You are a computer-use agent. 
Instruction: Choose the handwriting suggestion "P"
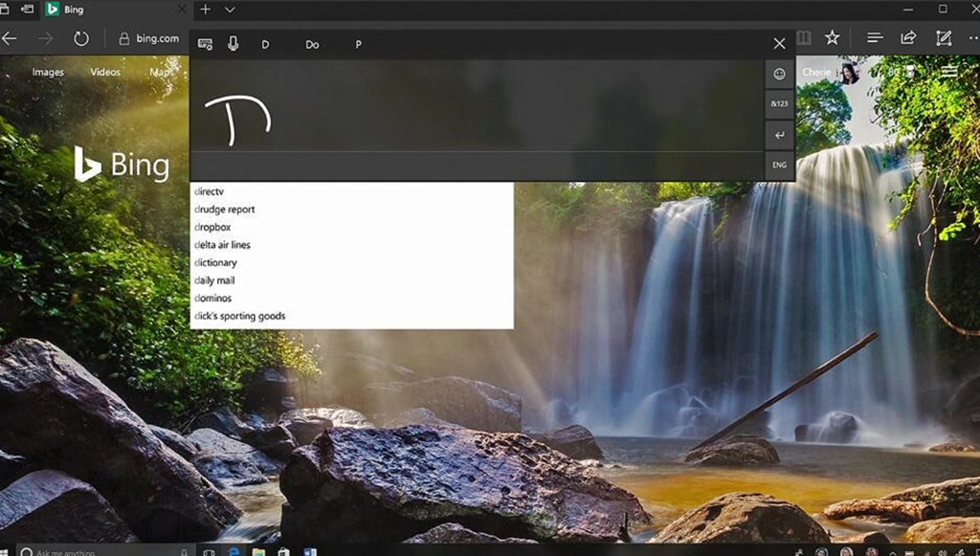[x=358, y=44]
